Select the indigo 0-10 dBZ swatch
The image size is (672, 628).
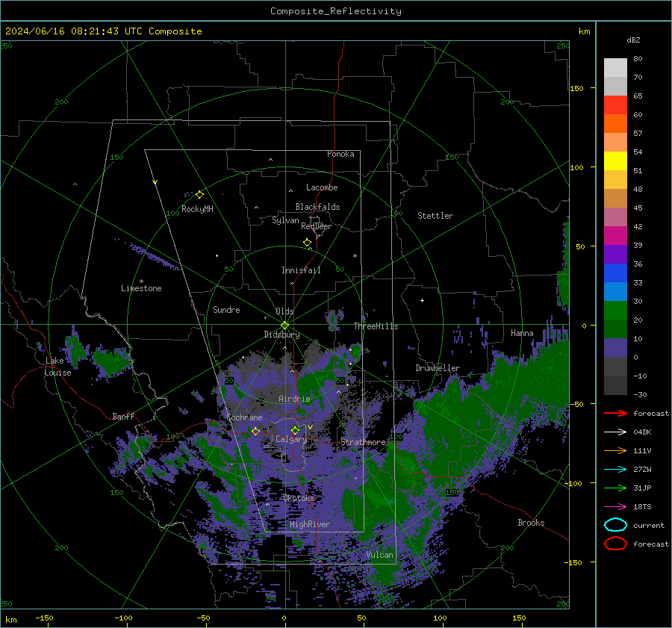pos(615,347)
